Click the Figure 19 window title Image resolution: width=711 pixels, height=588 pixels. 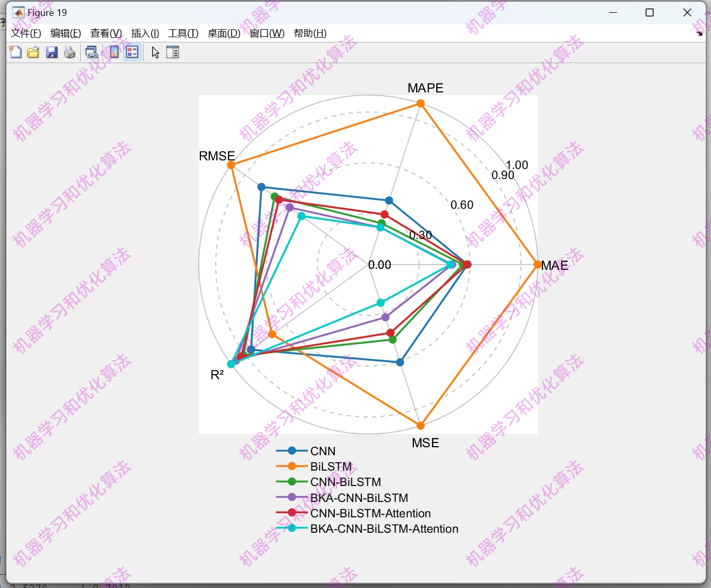pos(47,13)
